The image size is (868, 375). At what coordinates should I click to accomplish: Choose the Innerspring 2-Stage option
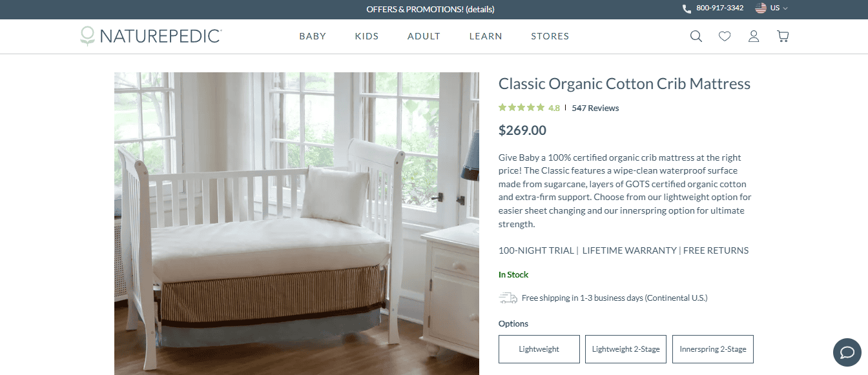tap(713, 349)
